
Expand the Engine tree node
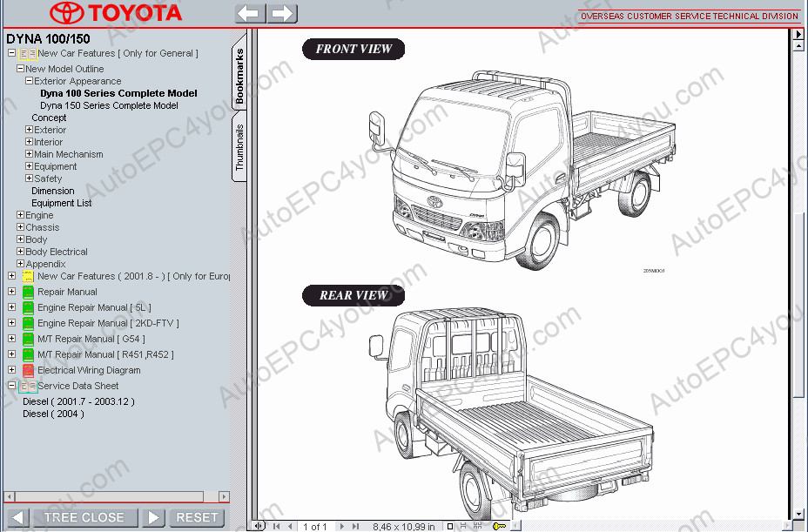pyautogui.click(x=20, y=215)
